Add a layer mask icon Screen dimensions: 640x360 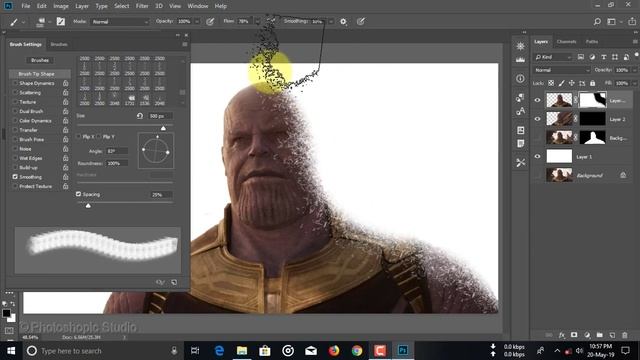click(x=574, y=335)
